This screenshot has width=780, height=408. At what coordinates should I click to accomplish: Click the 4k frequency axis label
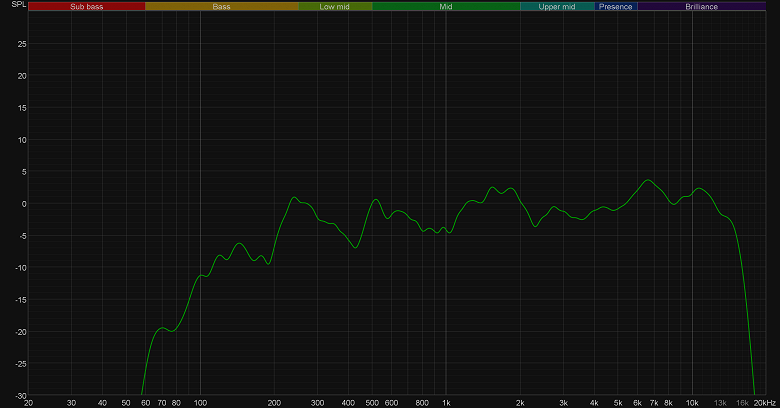click(x=594, y=403)
